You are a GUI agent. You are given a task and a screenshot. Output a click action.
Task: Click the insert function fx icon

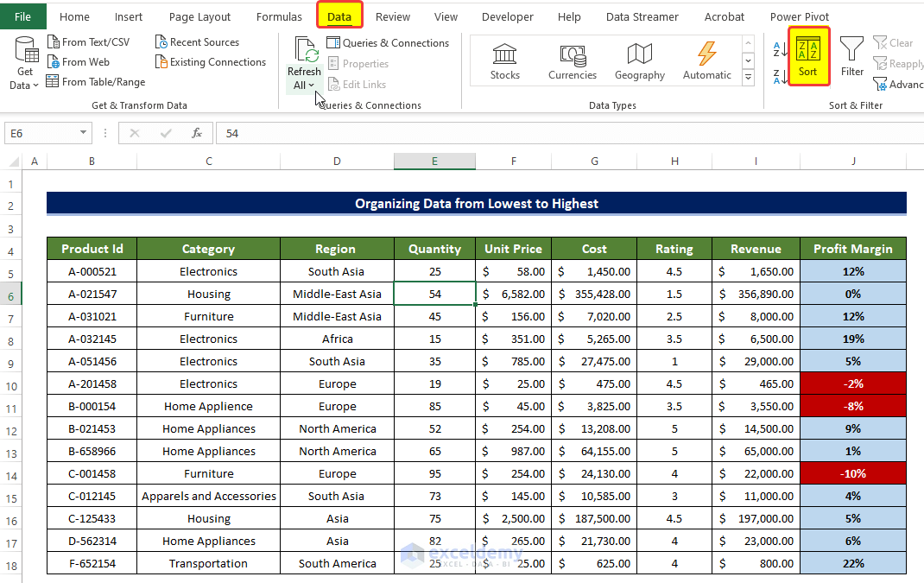tap(197, 133)
